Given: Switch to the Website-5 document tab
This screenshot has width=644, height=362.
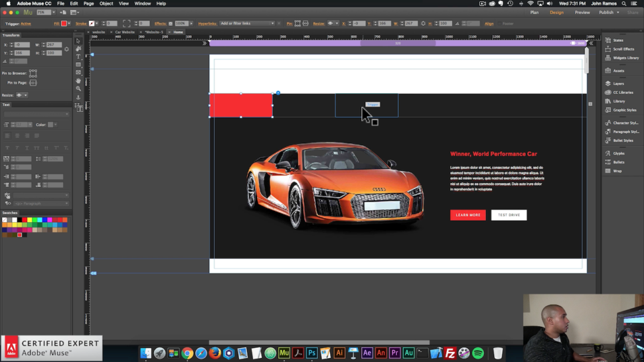Looking at the screenshot, I should click(153, 32).
